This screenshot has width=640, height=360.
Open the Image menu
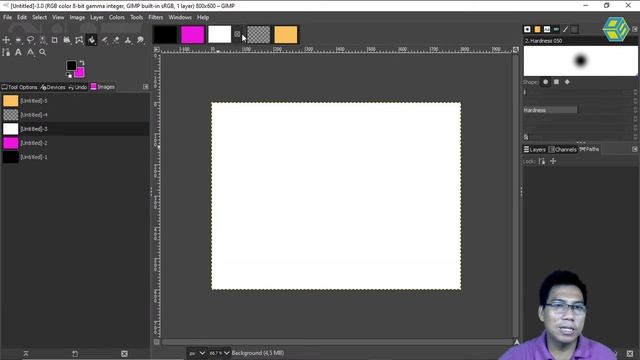(x=77, y=18)
